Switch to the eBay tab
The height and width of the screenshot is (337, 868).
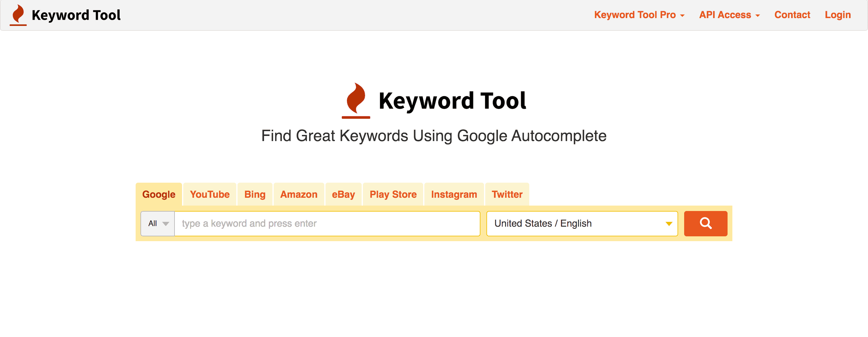click(343, 194)
